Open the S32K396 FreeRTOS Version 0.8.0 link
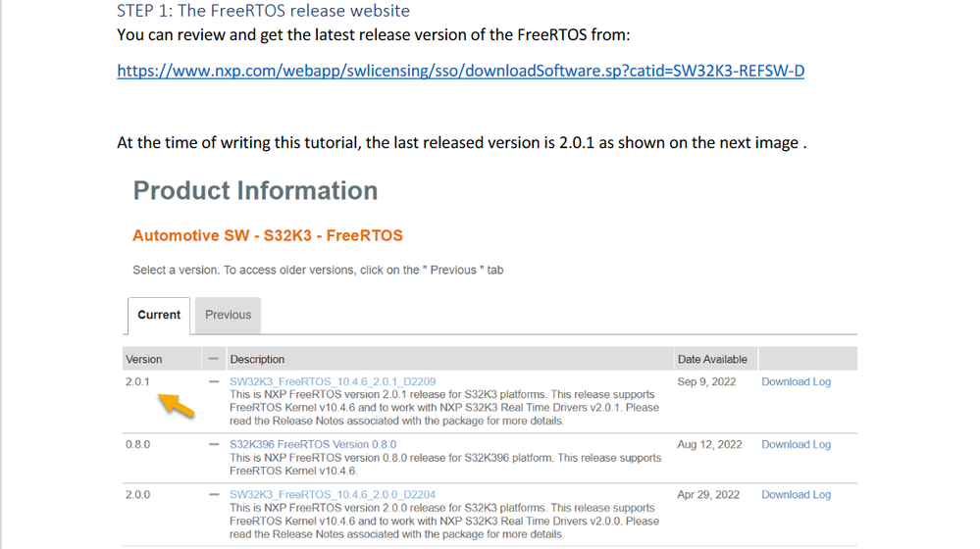 313,445
